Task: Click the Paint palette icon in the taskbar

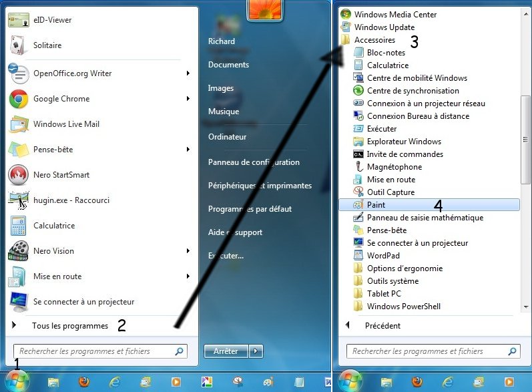Action: tap(268, 382)
